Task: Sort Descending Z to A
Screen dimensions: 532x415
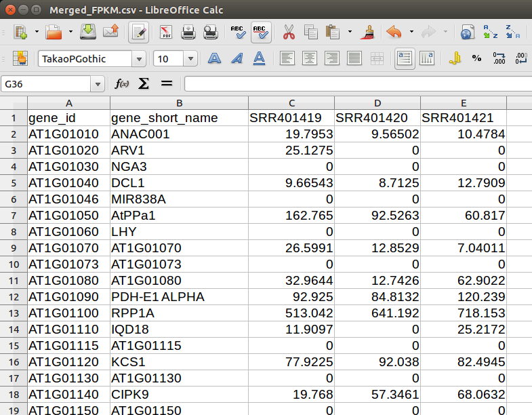Action: point(513,33)
